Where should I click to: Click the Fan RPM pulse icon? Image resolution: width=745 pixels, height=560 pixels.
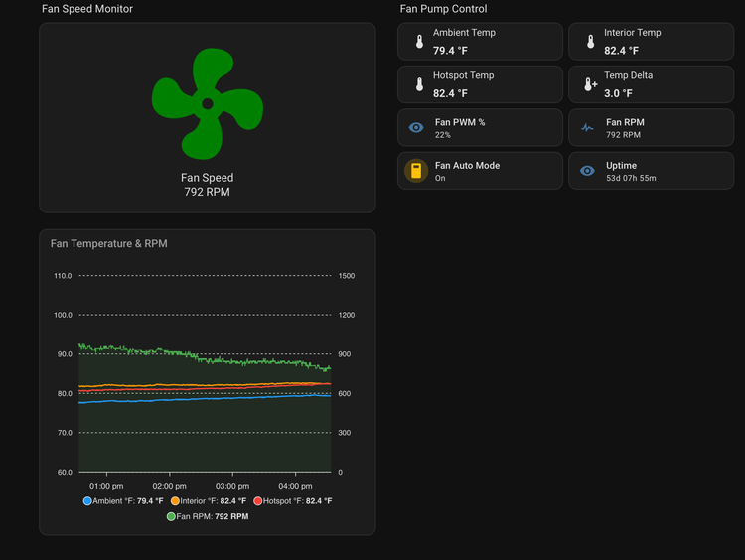[587, 127]
